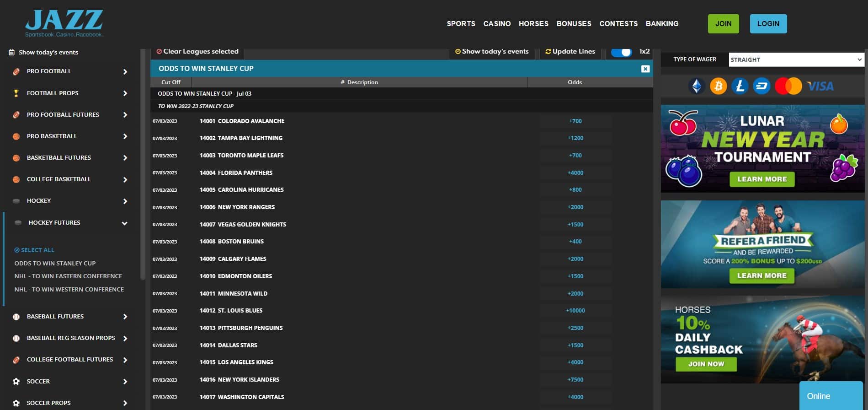Click the Jazz Sportsbook logo
The width and height of the screenshot is (868, 410).
(64, 24)
